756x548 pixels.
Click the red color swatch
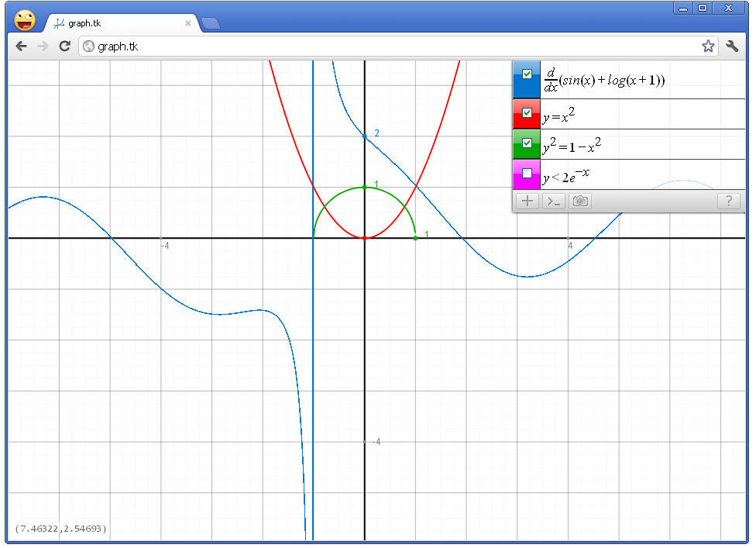pyautogui.click(x=527, y=114)
